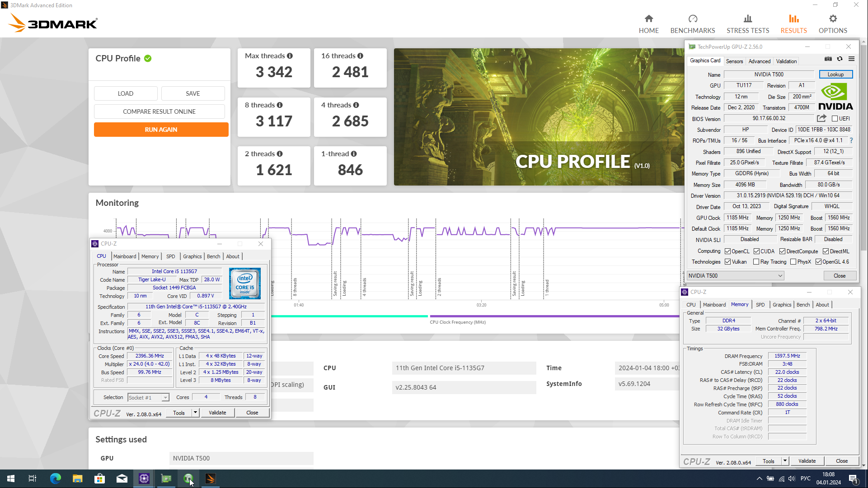Go to the Benchmarks section
Screen dimensions: 868x488
[692, 24]
